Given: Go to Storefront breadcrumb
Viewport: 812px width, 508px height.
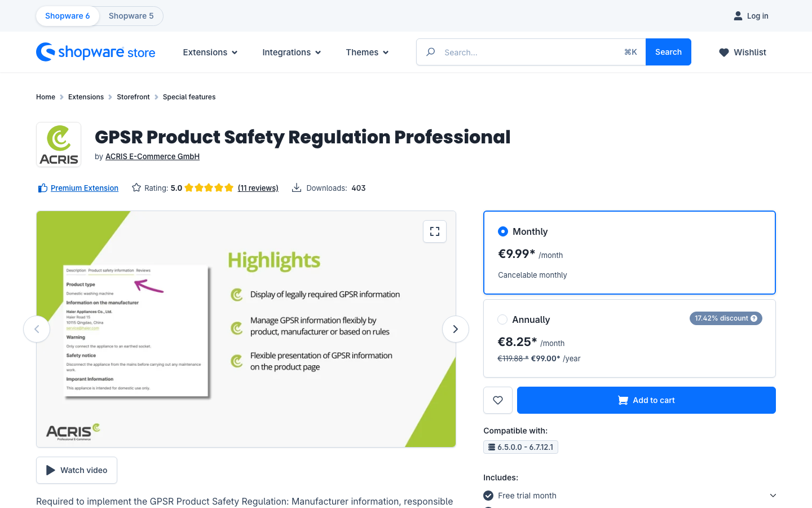Looking at the screenshot, I should (x=133, y=97).
